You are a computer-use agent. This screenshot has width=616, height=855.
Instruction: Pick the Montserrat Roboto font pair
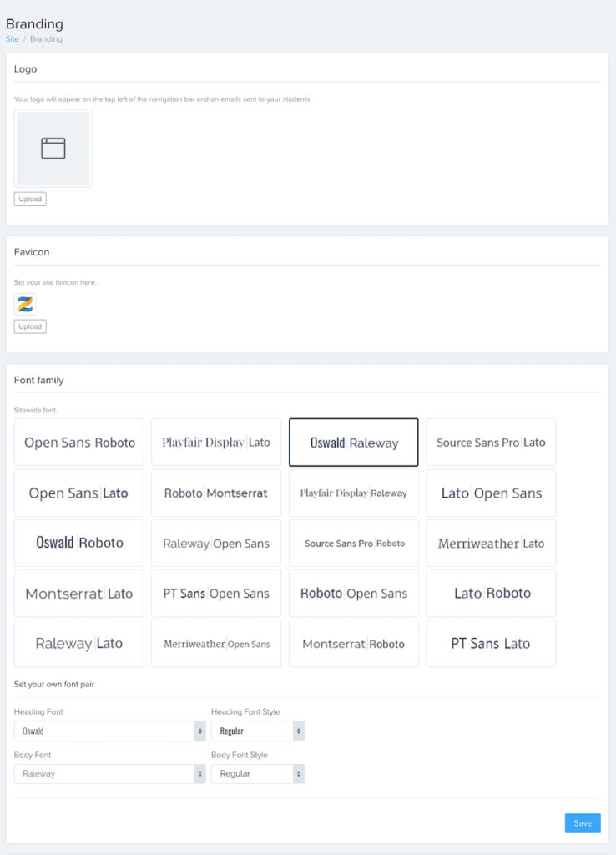click(354, 644)
